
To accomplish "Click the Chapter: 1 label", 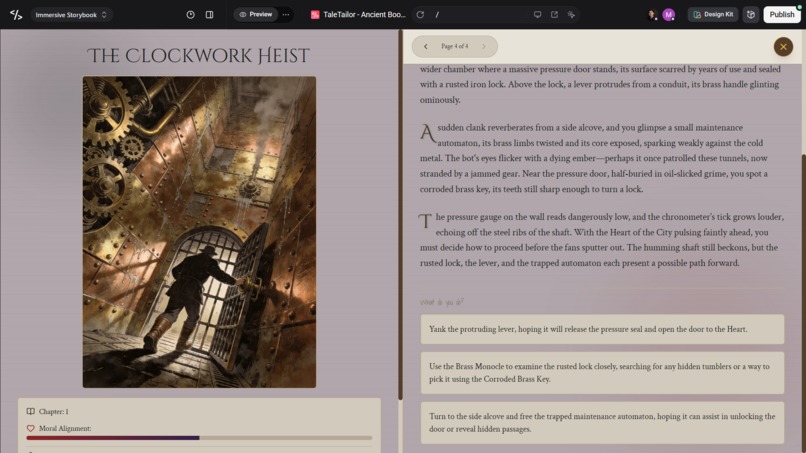I will tap(53, 411).
